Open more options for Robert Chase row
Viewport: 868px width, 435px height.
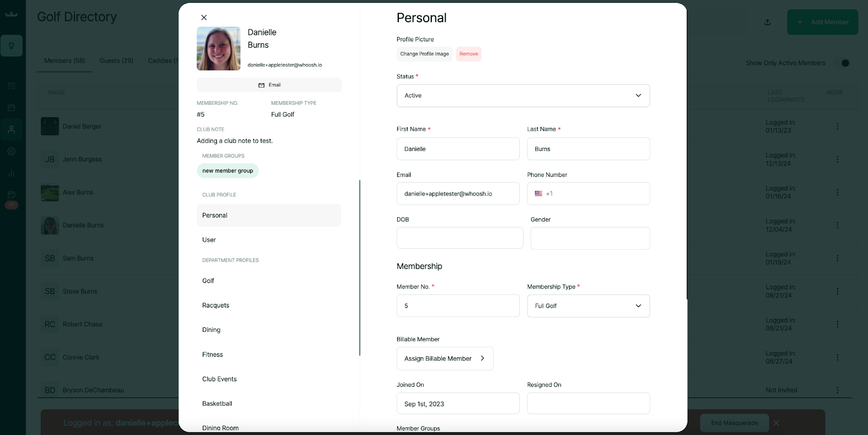point(837,324)
